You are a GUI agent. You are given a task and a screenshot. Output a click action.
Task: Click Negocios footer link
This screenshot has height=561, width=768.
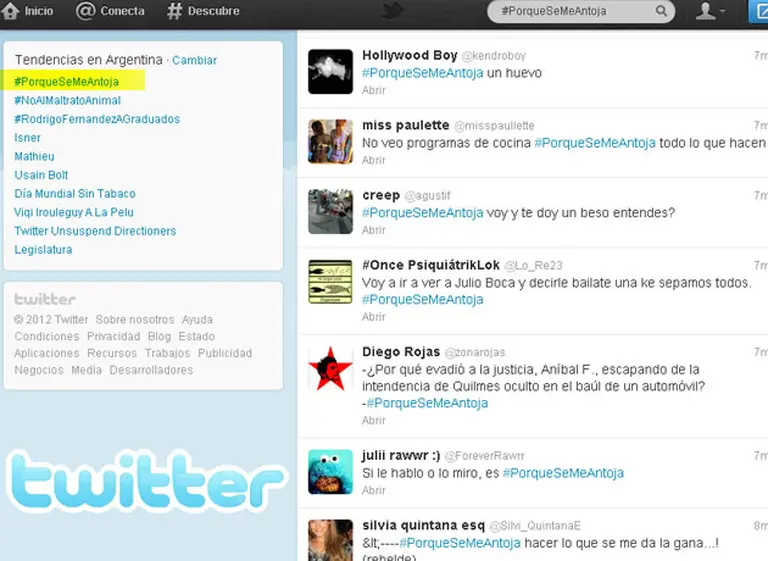click(x=39, y=370)
